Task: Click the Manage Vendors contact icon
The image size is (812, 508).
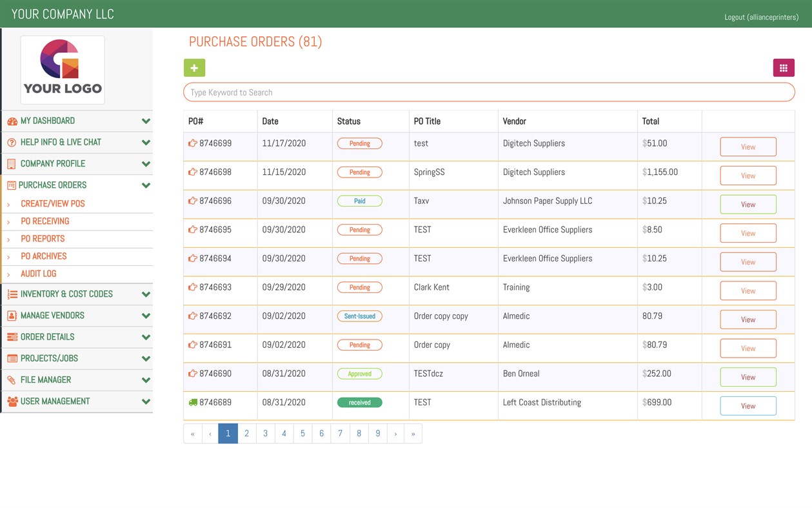Action: tap(12, 316)
